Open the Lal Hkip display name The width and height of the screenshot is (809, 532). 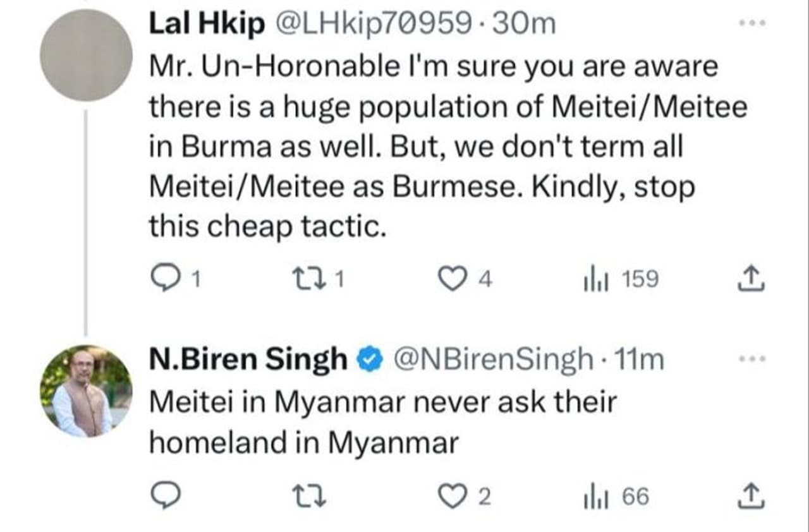click(206, 25)
